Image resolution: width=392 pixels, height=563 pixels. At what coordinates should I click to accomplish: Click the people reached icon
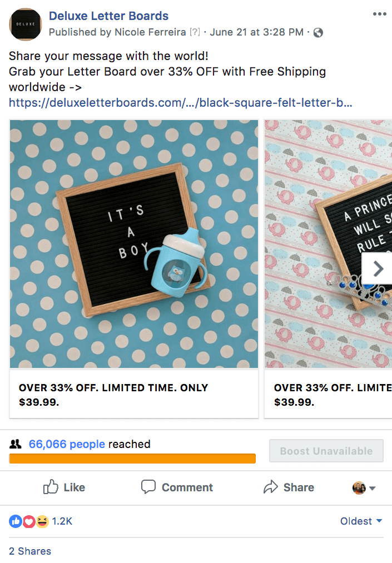click(x=16, y=444)
